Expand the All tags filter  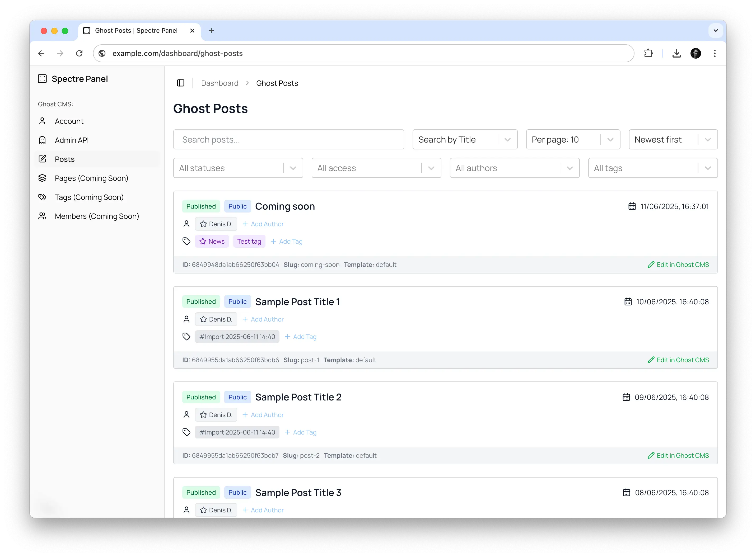click(653, 168)
